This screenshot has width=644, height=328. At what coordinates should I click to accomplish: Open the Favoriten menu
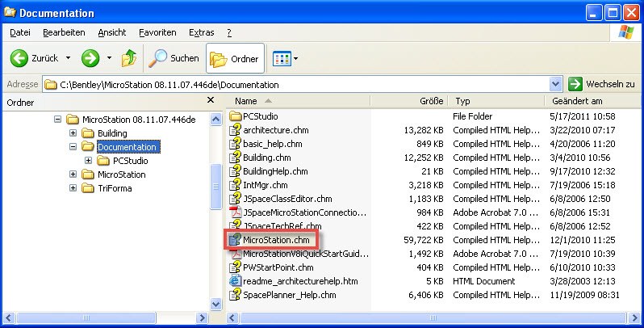(x=157, y=32)
